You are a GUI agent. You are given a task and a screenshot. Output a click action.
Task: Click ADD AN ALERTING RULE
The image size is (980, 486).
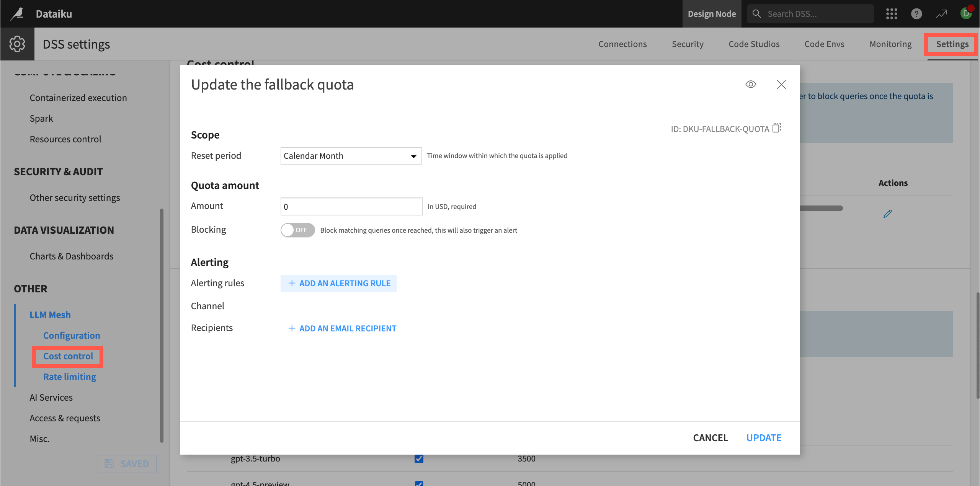coord(338,283)
